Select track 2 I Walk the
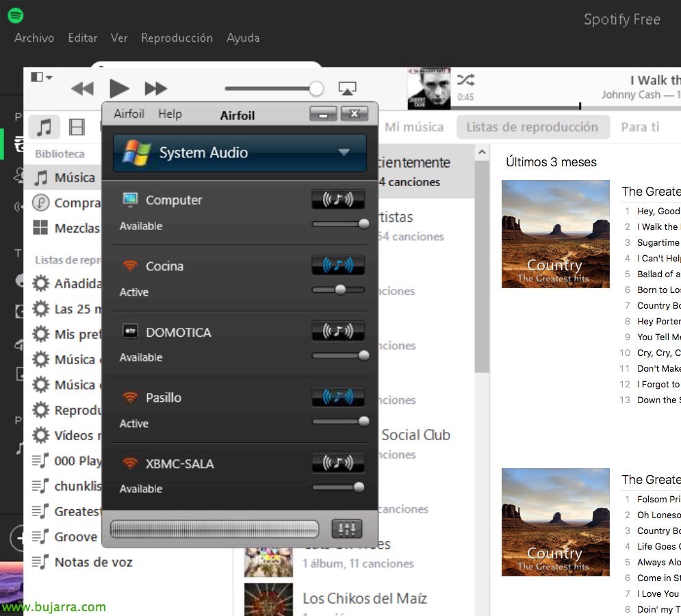Image resolution: width=681 pixels, height=616 pixels. tap(652, 227)
